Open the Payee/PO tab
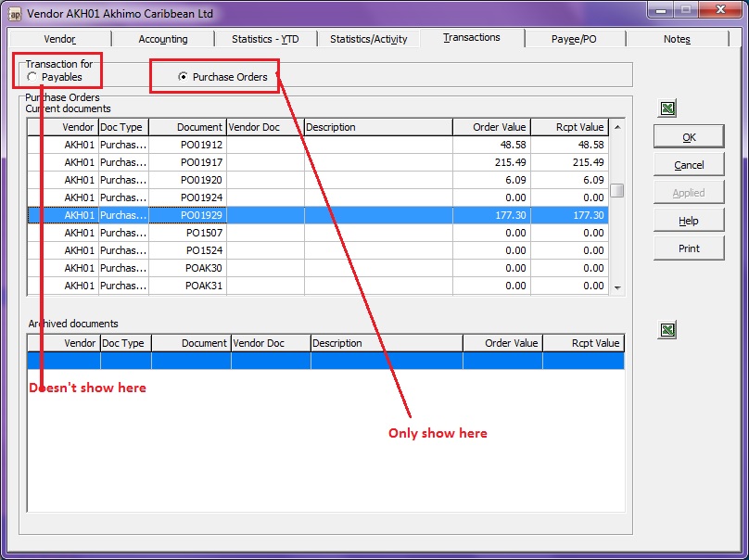The image size is (749, 560). click(x=575, y=39)
